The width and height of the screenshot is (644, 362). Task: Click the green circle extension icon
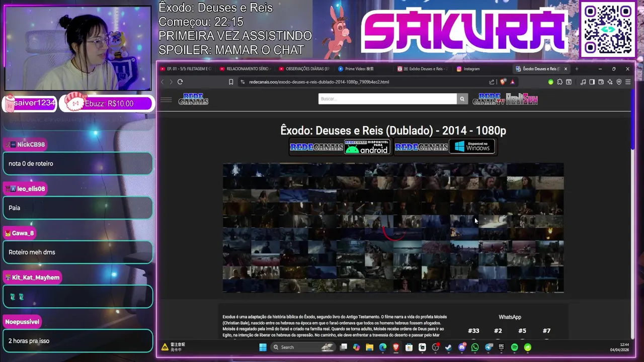[x=551, y=82]
